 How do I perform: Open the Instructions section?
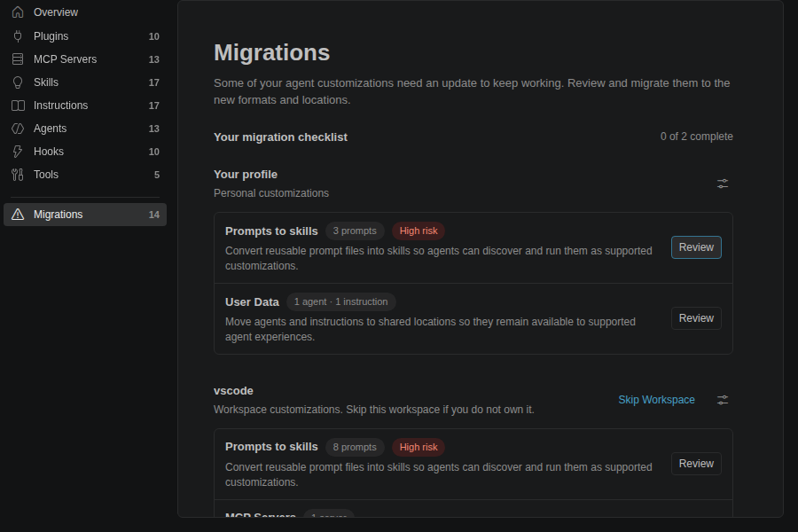pos(85,106)
